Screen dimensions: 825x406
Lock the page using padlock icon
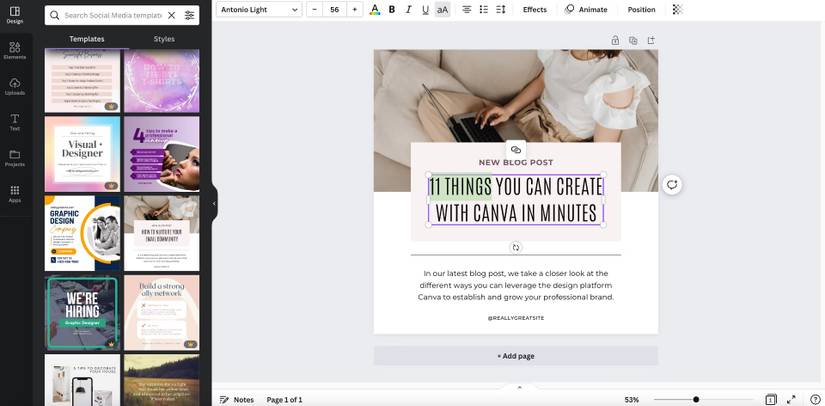pos(615,40)
